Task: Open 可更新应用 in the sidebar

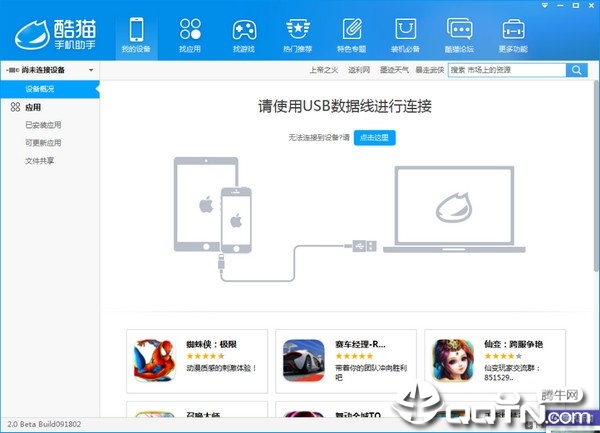Action: coord(43,143)
